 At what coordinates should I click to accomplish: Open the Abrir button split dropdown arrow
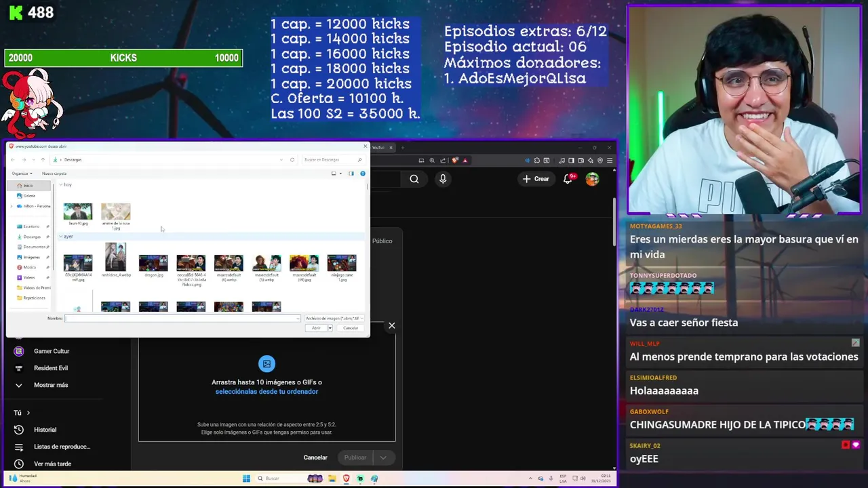(330, 328)
